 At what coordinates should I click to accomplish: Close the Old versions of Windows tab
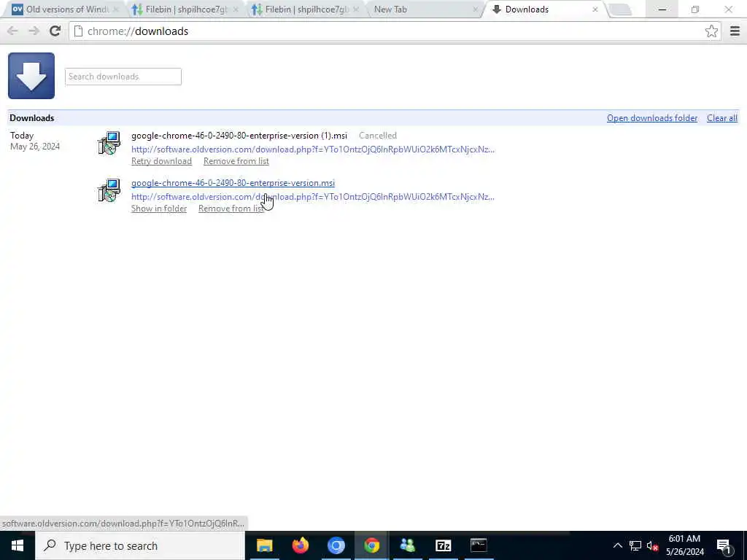point(116,9)
